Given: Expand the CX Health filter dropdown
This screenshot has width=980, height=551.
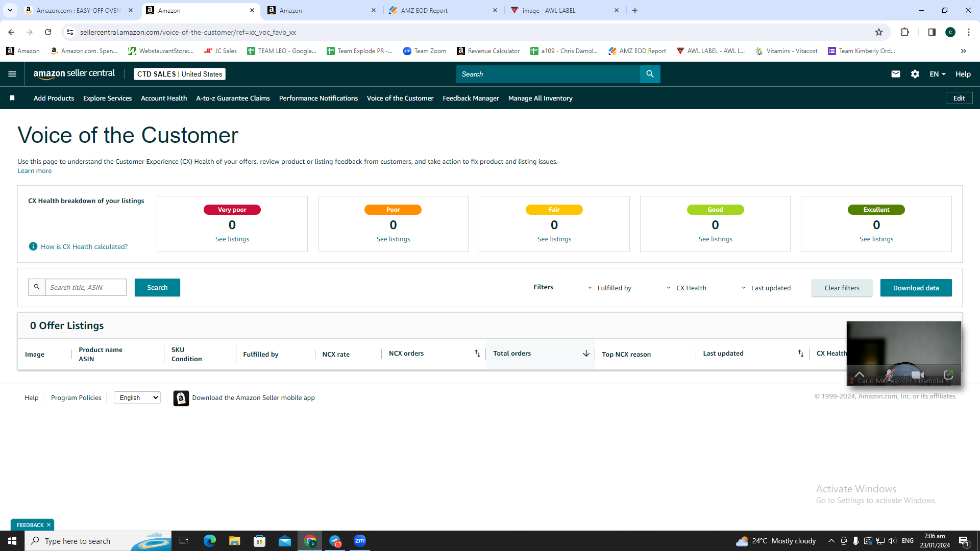Looking at the screenshot, I should (687, 288).
